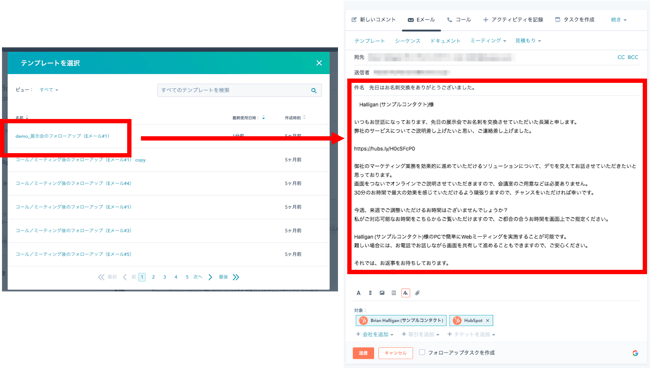Go to pagination page 5
The image size is (650, 368).
coord(187,277)
